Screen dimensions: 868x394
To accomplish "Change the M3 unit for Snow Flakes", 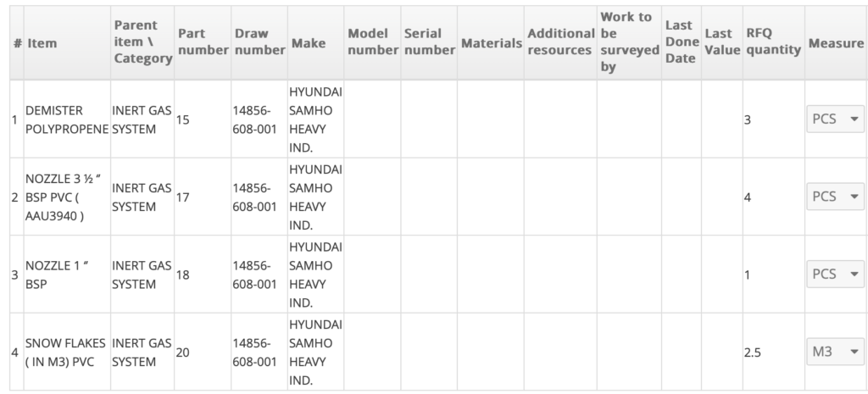I will pyautogui.click(x=834, y=352).
